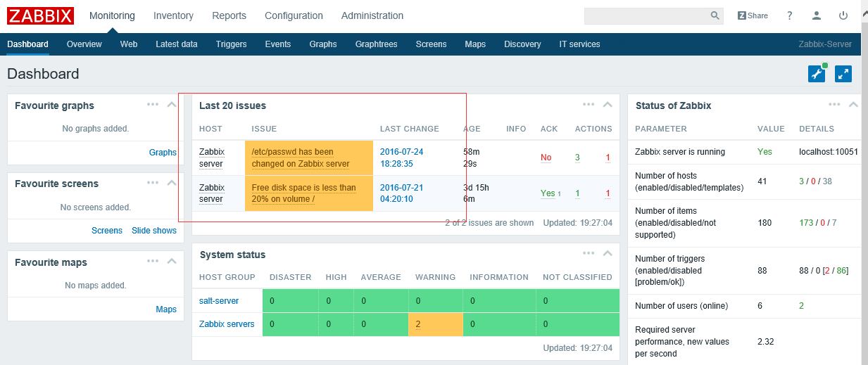
Task: Open the Monitoring menu
Action: 112,15
